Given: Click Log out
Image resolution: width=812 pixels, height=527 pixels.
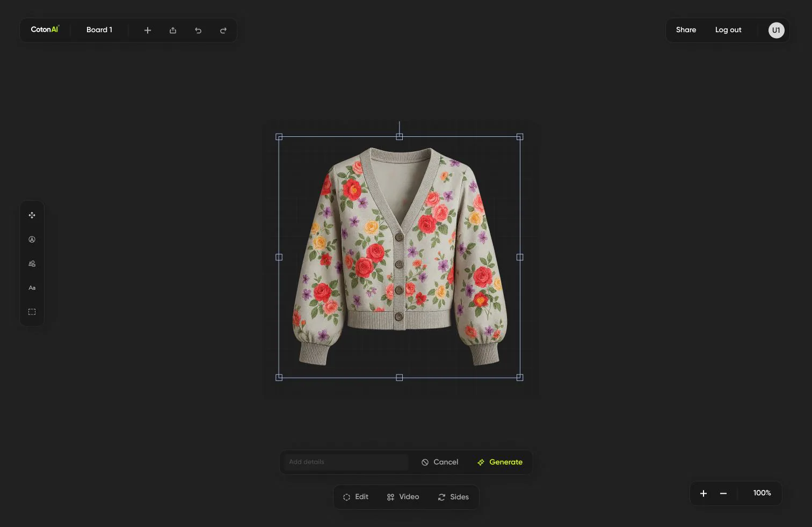Looking at the screenshot, I should click(728, 30).
